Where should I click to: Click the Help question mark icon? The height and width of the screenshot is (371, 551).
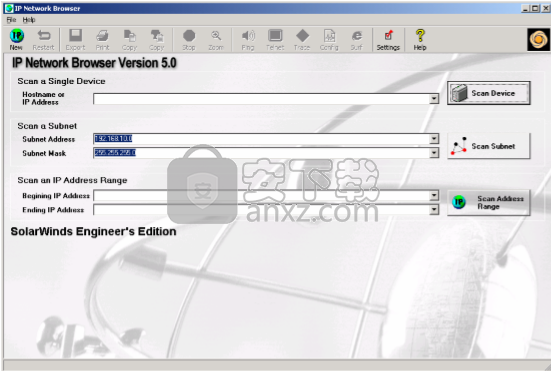420,40
